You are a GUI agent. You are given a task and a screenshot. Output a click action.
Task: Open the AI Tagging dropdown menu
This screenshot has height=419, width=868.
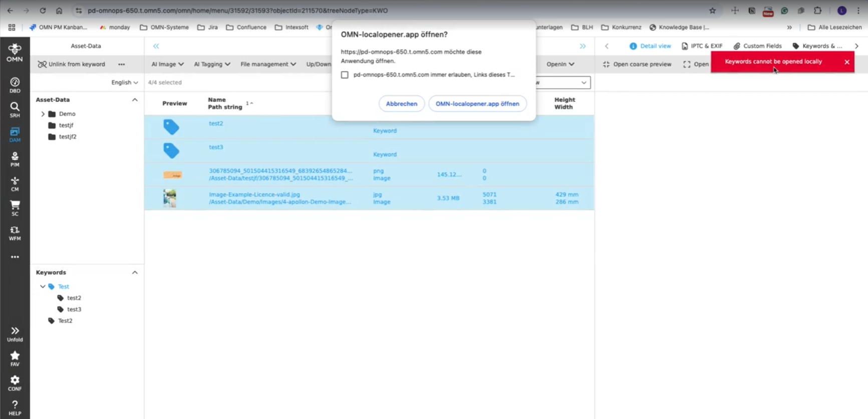(x=212, y=64)
